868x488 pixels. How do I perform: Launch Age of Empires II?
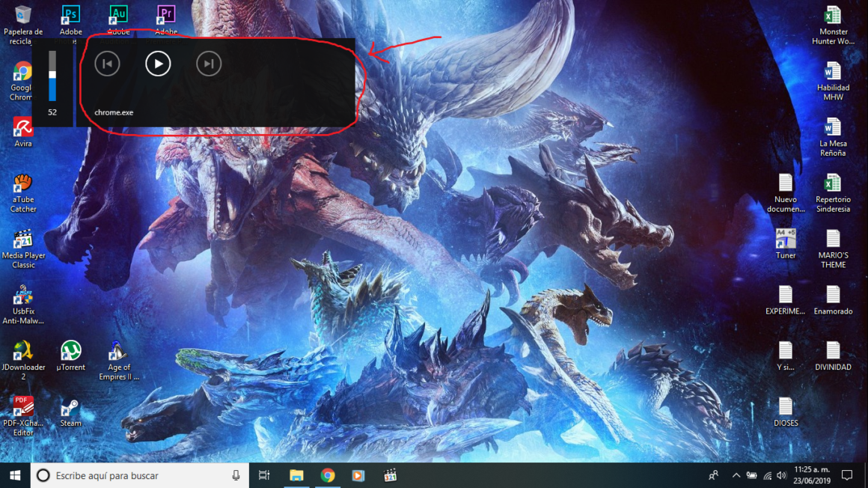click(x=117, y=352)
